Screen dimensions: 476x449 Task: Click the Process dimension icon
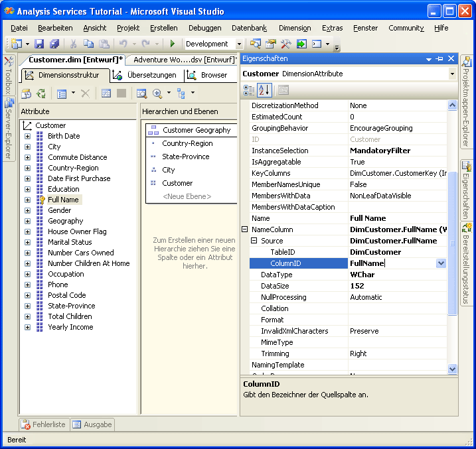27,94
